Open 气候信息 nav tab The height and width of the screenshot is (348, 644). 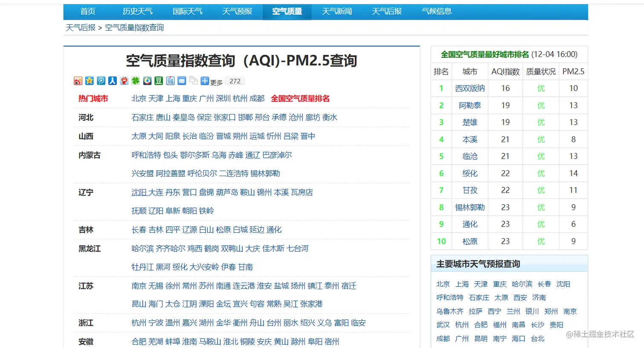(x=437, y=11)
